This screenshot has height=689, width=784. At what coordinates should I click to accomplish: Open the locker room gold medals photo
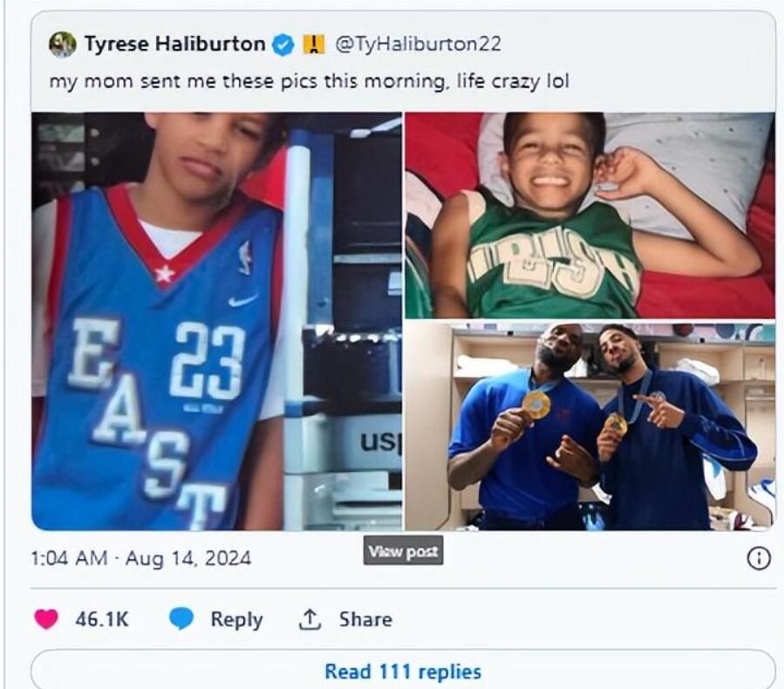coord(590,426)
